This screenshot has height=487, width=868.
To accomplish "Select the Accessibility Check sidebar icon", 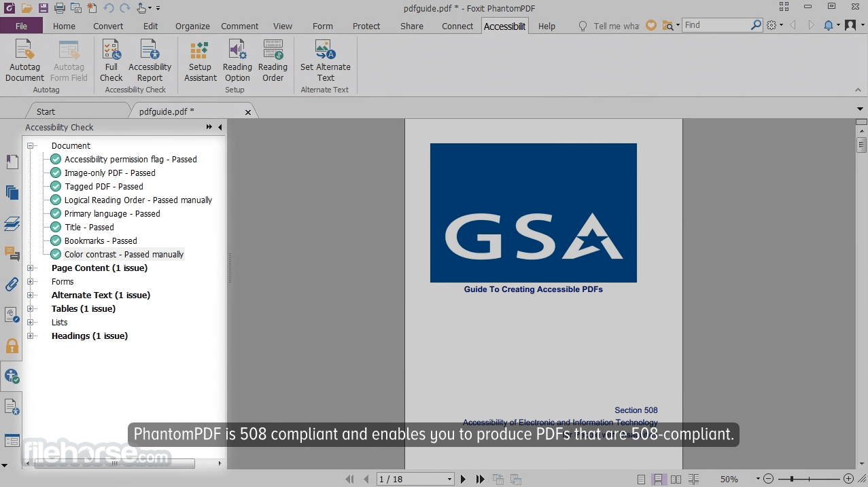I will tap(12, 376).
